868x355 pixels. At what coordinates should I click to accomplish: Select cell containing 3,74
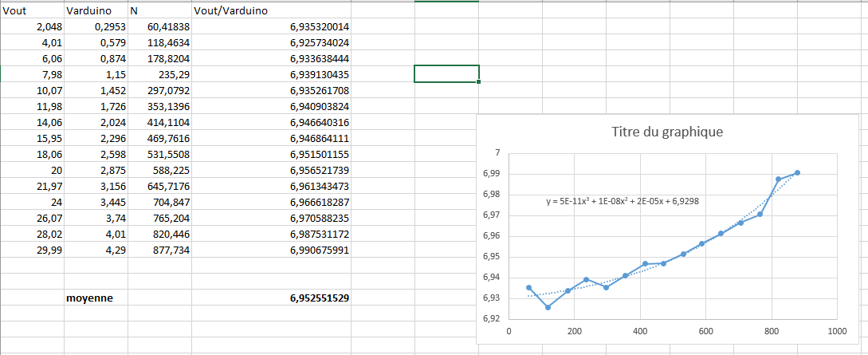pyautogui.click(x=96, y=219)
